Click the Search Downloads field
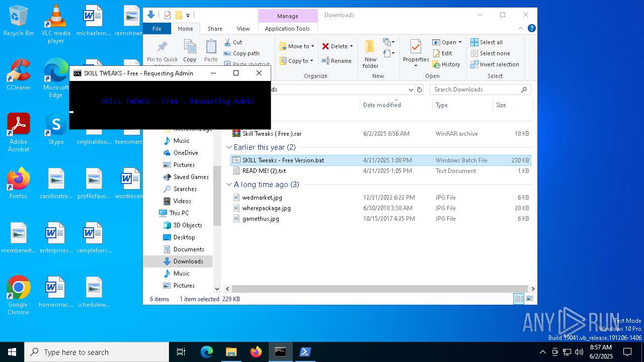This screenshot has height=362, width=644. click(x=480, y=89)
